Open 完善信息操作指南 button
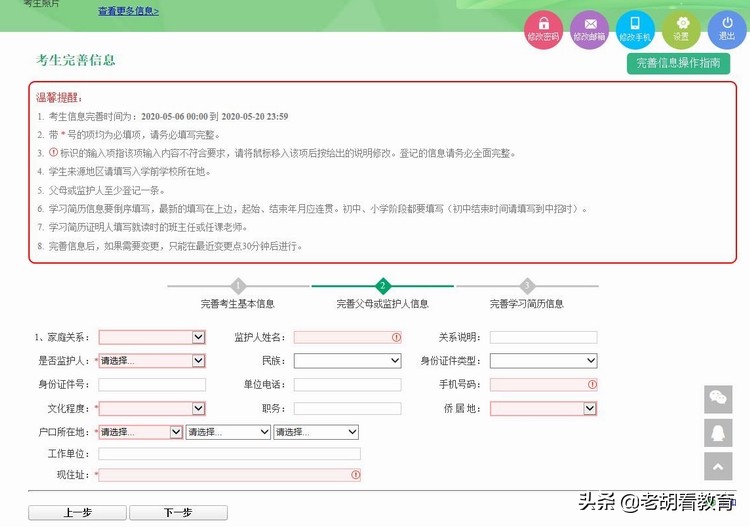This screenshot has height=527, width=750. coord(678,63)
